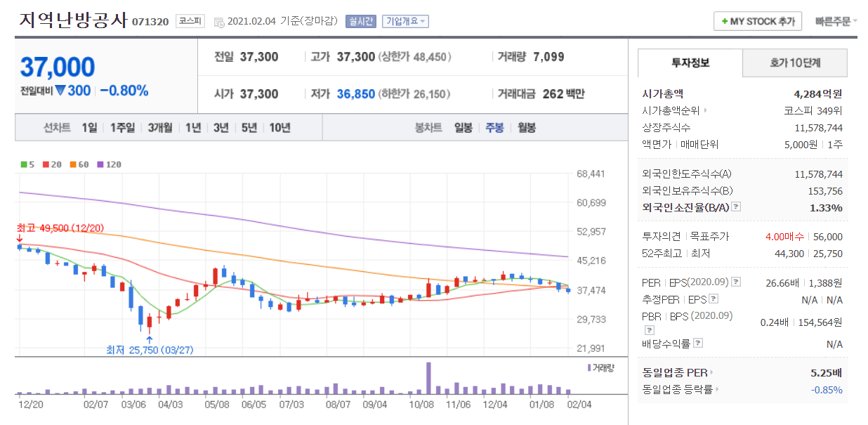The width and height of the screenshot is (868, 425).
Task: Select the 3년 line chart period
Action: [x=221, y=128]
